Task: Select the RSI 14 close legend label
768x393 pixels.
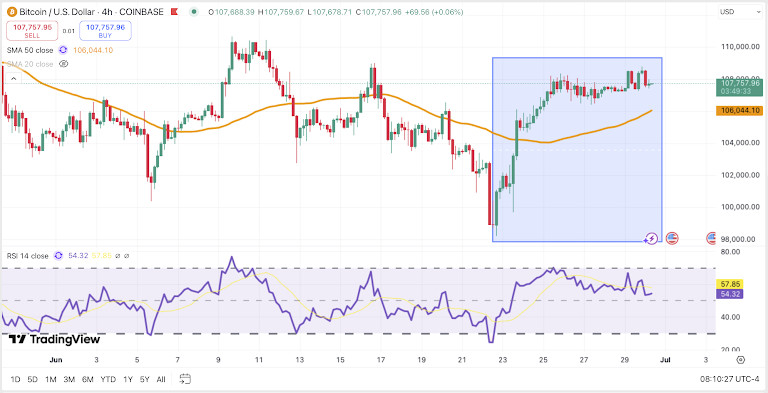Action: [x=27, y=256]
